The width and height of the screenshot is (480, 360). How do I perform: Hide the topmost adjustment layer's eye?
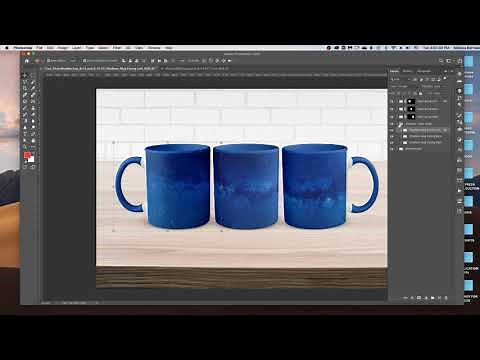(392, 101)
